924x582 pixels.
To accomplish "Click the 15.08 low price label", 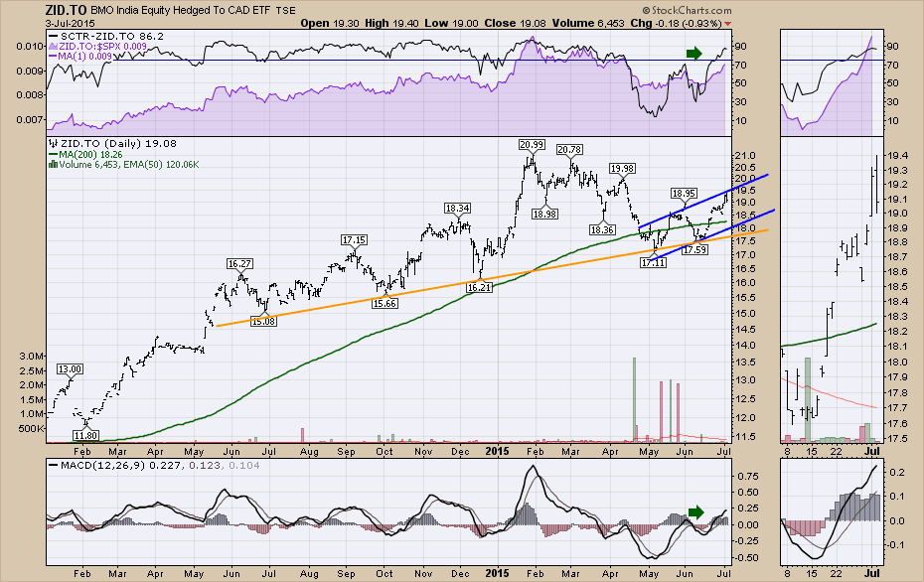I will (x=263, y=321).
